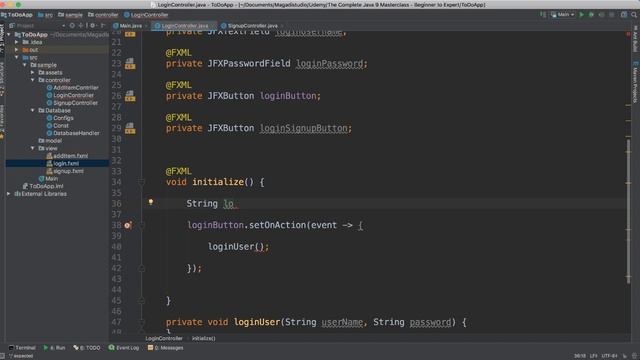Select Const class in project tree
The width and height of the screenshot is (640, 360).
tap(58, 126)
